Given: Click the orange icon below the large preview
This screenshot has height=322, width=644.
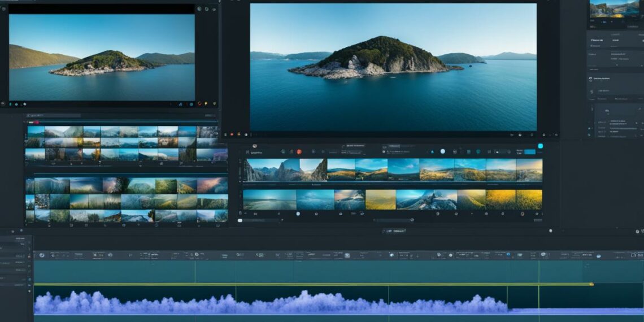Looking at the screenshot, I should point(238,134).
